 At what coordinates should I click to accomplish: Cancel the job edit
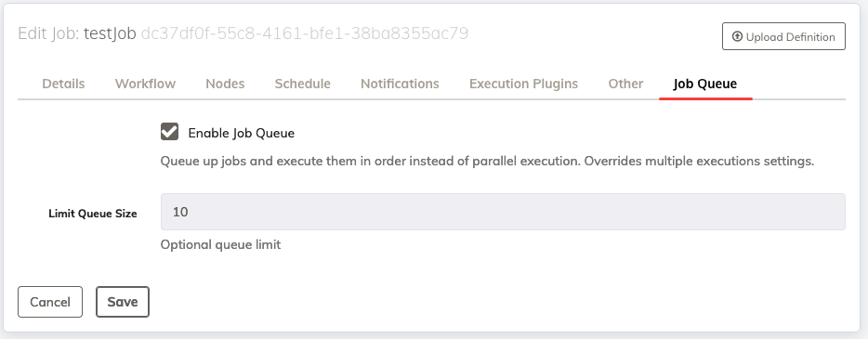click(50, 302)
